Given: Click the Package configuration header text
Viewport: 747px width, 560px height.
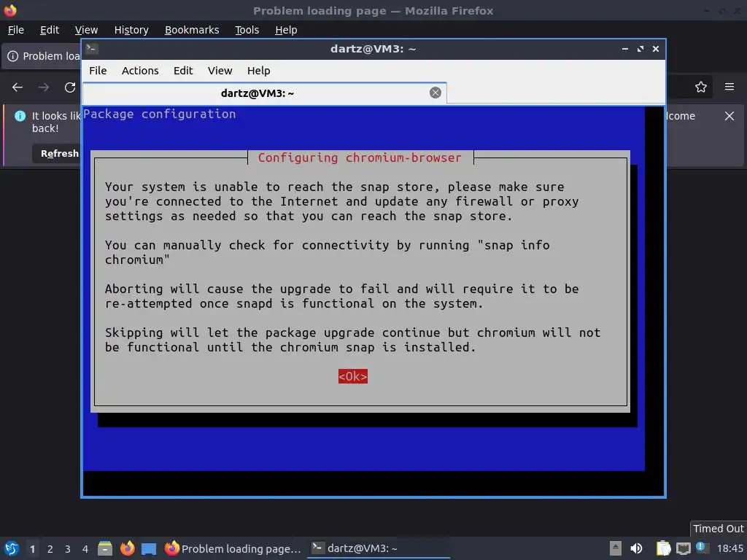Looking at the screenshot, I should (x=159, y=114).
